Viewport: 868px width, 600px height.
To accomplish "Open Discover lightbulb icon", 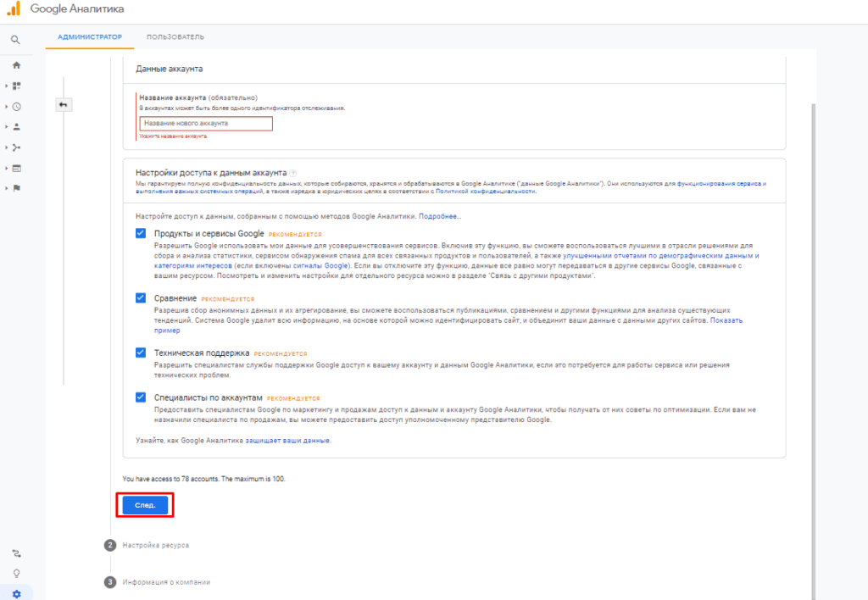I will (17, 574).
